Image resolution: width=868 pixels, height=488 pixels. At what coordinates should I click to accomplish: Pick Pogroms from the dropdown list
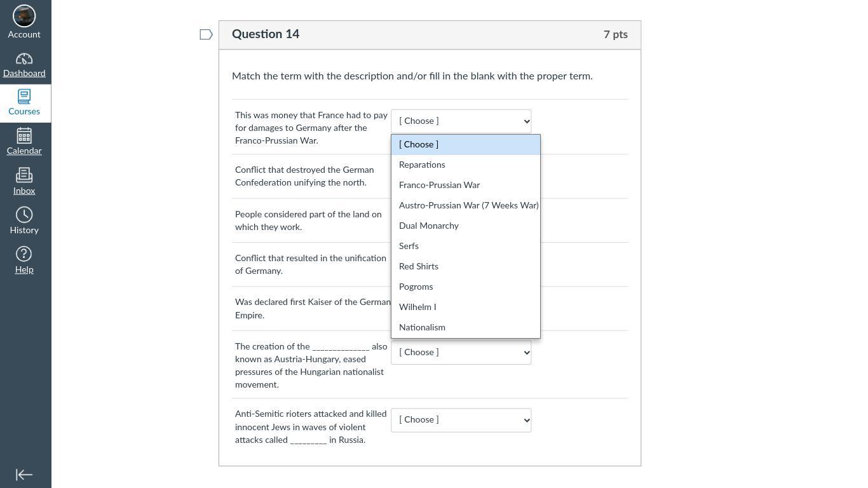[416, 287]
